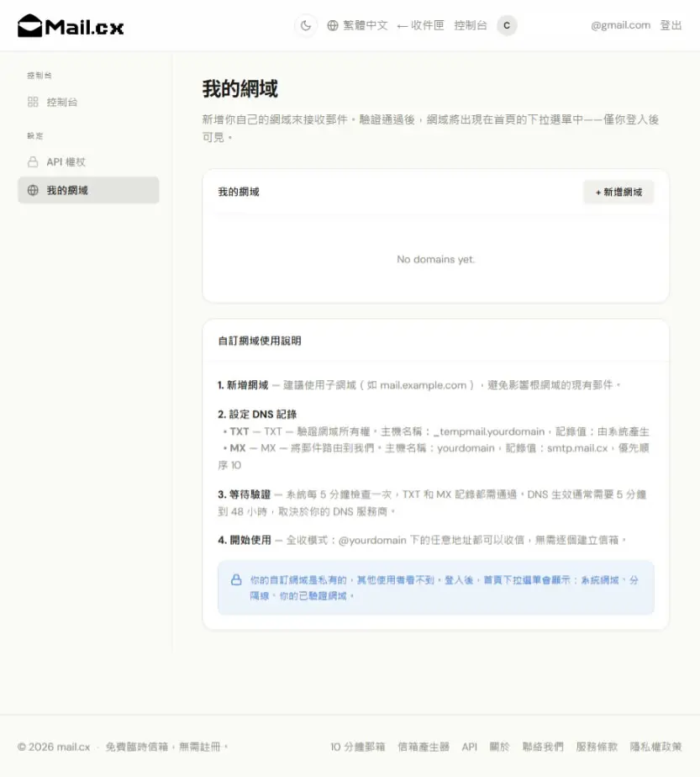
Task: Click the Mail.cx envelope logo
Action: point(71,26)
